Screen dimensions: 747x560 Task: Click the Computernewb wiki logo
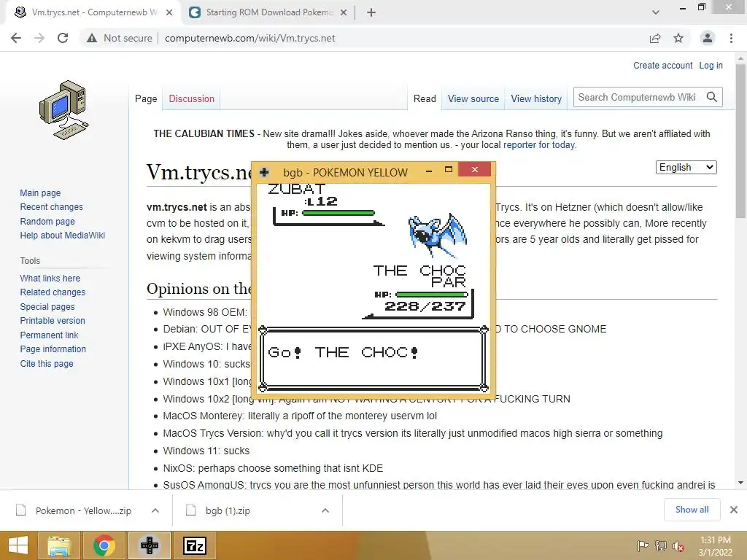click(x=64, y=110)
